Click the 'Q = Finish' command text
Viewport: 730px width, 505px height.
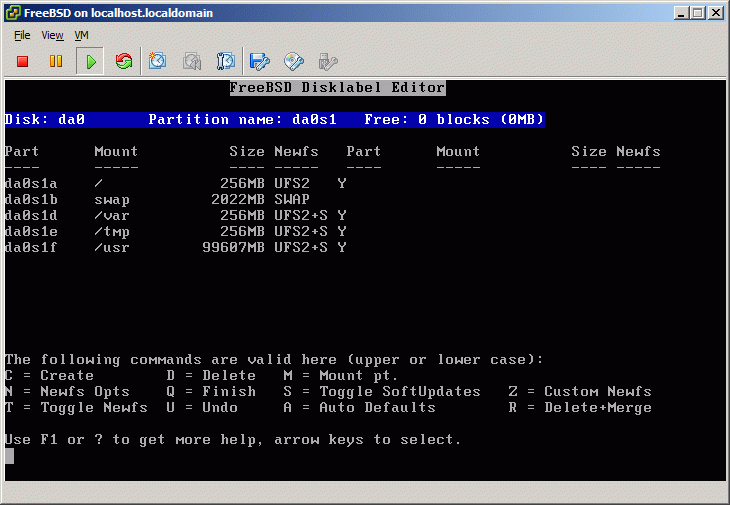[211, 391]
